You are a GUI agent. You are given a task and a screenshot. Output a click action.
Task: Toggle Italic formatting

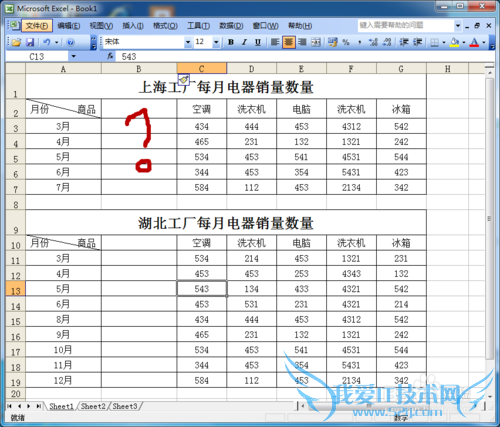coord(244,42)
